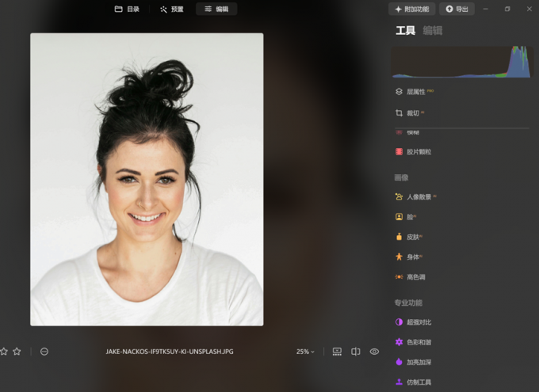Open the 目录 catalog tab
Screen dimensions: 539x392
tap(127, 10)
